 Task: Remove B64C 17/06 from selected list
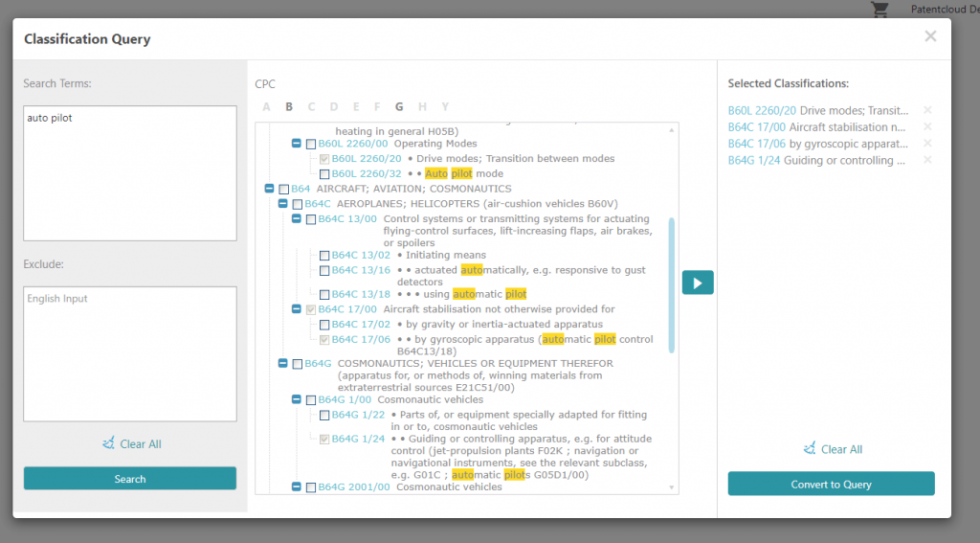click(927, 144)
